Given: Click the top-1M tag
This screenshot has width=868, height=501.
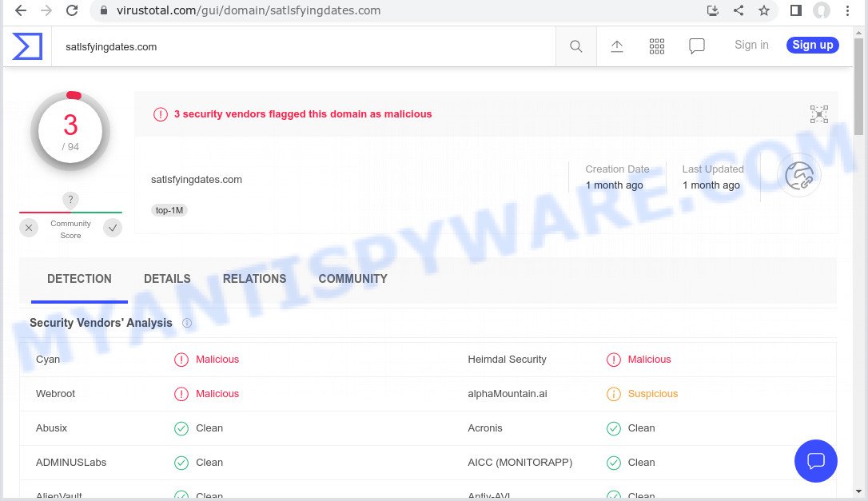Looking at the screenshot, I should (x=169, y=210).
